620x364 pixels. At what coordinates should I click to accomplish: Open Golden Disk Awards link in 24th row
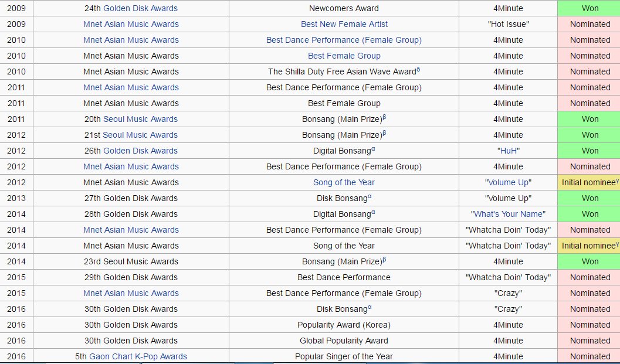pyautogui.click(x=140, y=8)
